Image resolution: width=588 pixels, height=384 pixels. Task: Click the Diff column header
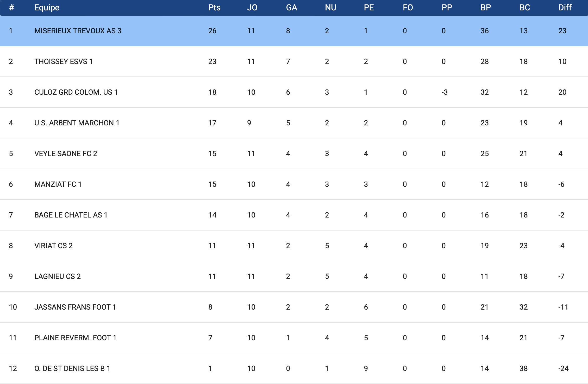pos(565,8)
